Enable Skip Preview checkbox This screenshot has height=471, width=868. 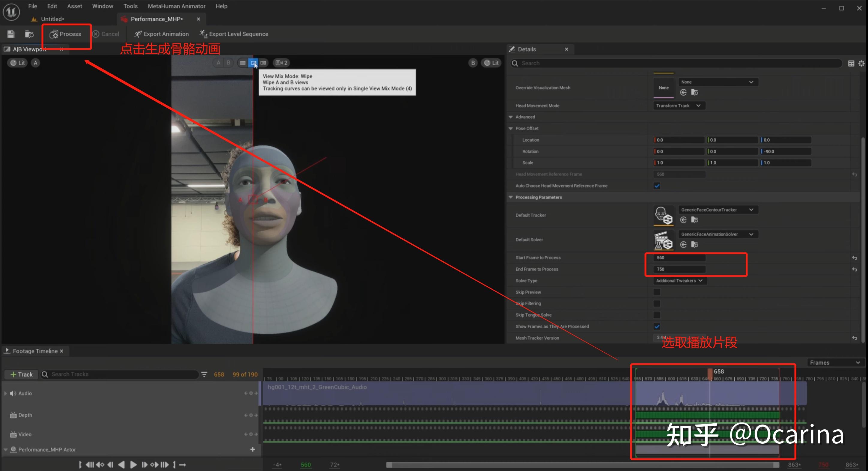point(656,292)
